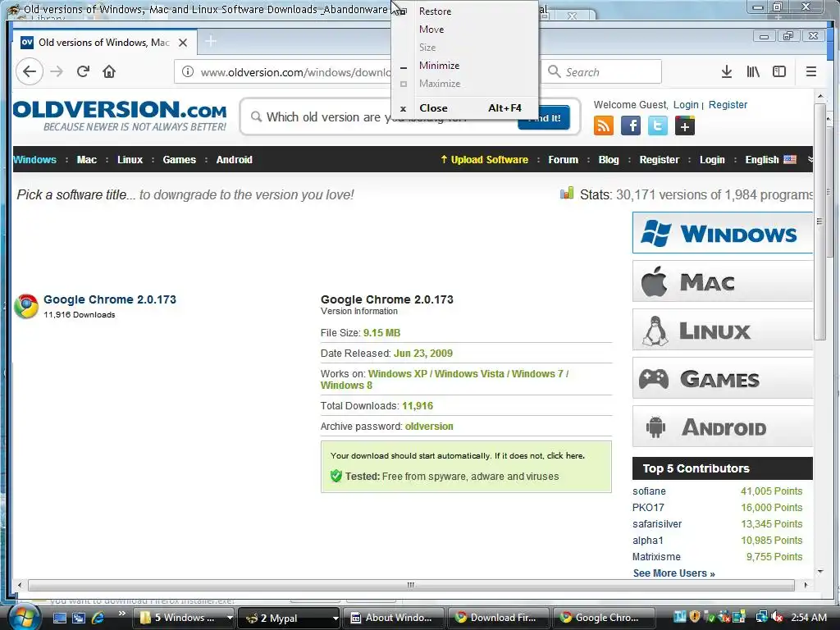The image size is (840, 630).
Task: Open the Linux nav menu item
Action: 130,160
